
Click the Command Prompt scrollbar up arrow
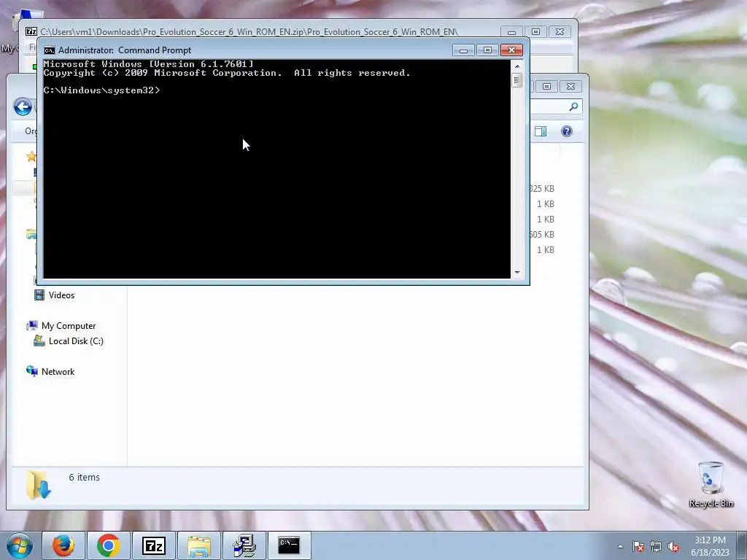pos(517,66)
